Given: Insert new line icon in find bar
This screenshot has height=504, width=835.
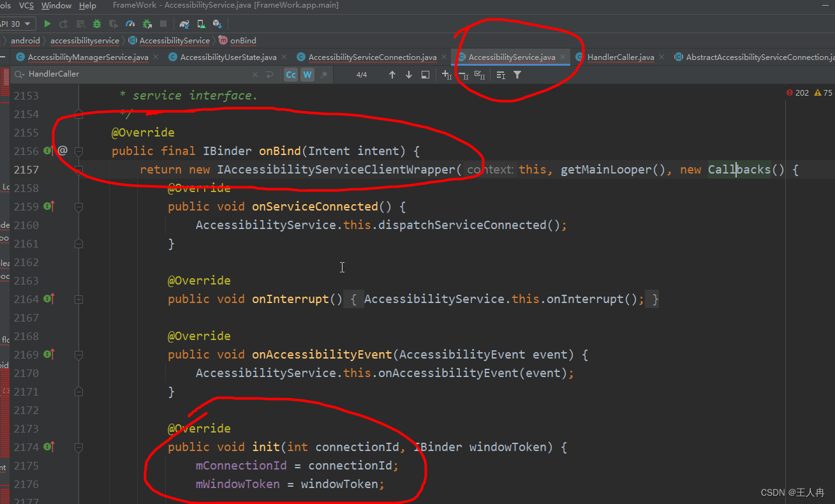Looking at the screenshot, I should [269, 75].
